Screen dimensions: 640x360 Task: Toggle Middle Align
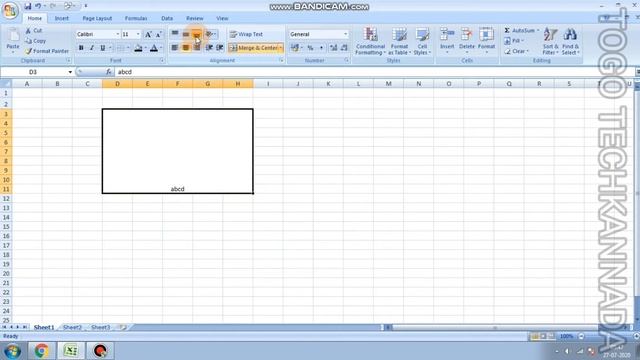[x=186, y=34]
